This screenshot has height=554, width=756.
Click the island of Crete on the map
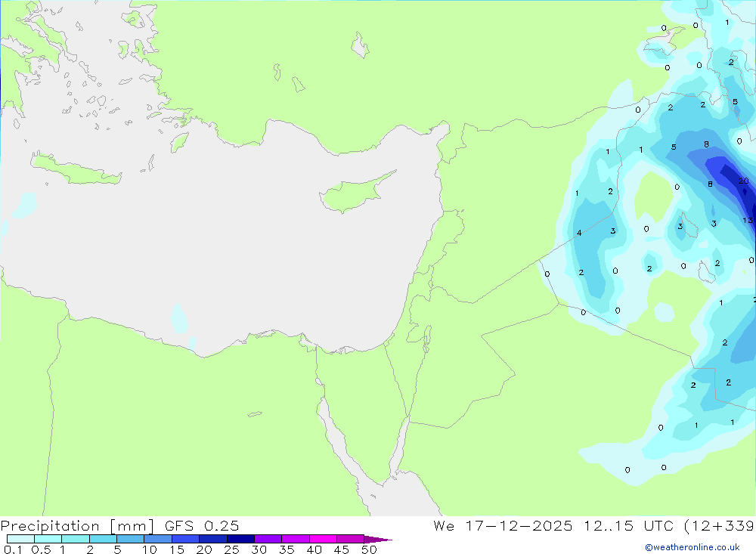[x=75, y=169]
